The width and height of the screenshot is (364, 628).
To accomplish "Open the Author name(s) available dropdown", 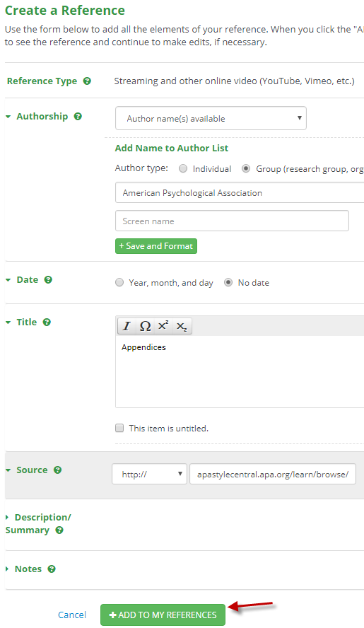I will tap(211, 118).
